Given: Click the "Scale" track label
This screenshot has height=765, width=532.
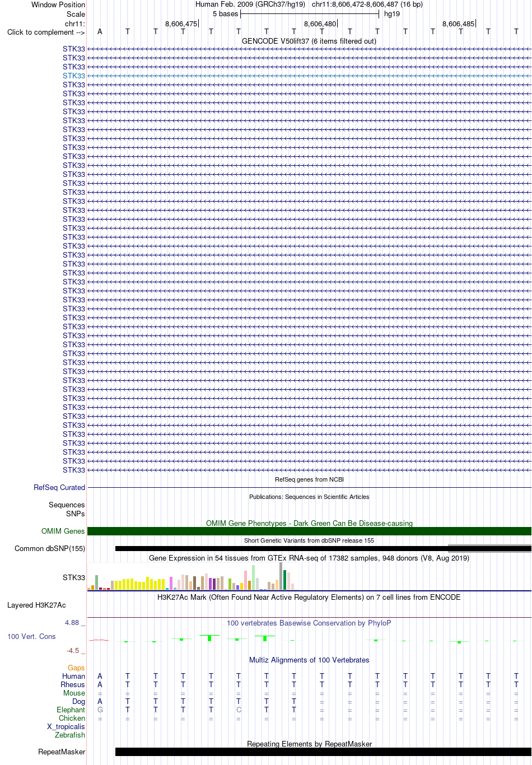Looking at the screenshot, I should pos(76,14).
